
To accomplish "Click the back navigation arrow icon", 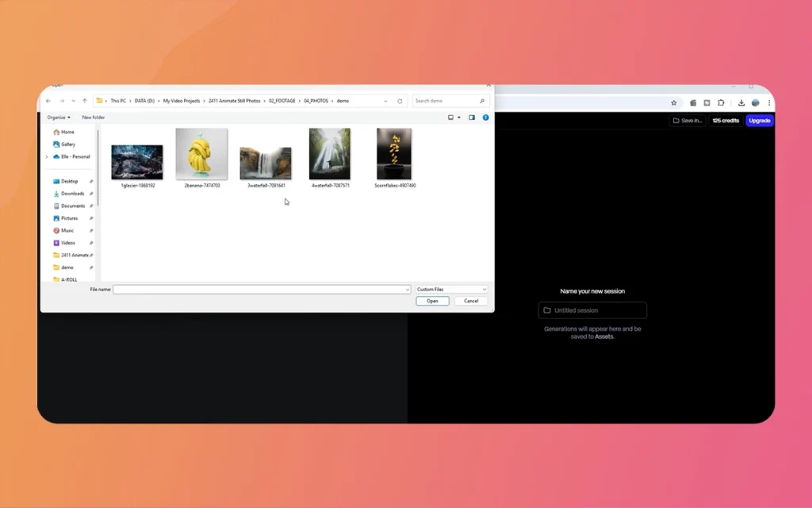I will click(48, 100).
